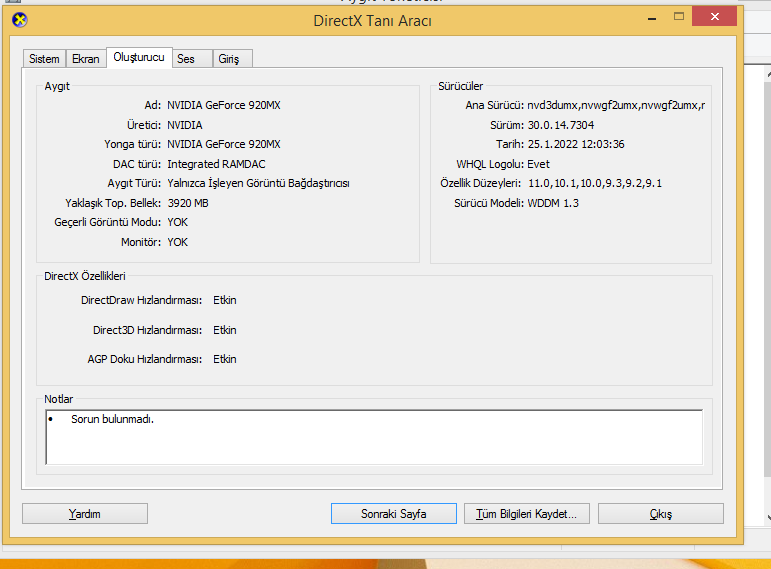Maximize the DirectX Tanı Aracı window
This screenshot has height=569, width=771.
click(x=680, y=17)
